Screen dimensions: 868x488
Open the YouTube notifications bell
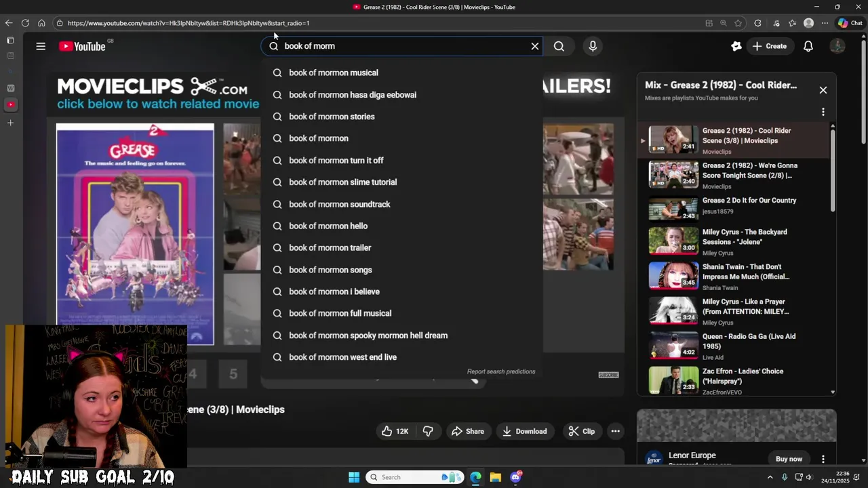tap(808, 46)
